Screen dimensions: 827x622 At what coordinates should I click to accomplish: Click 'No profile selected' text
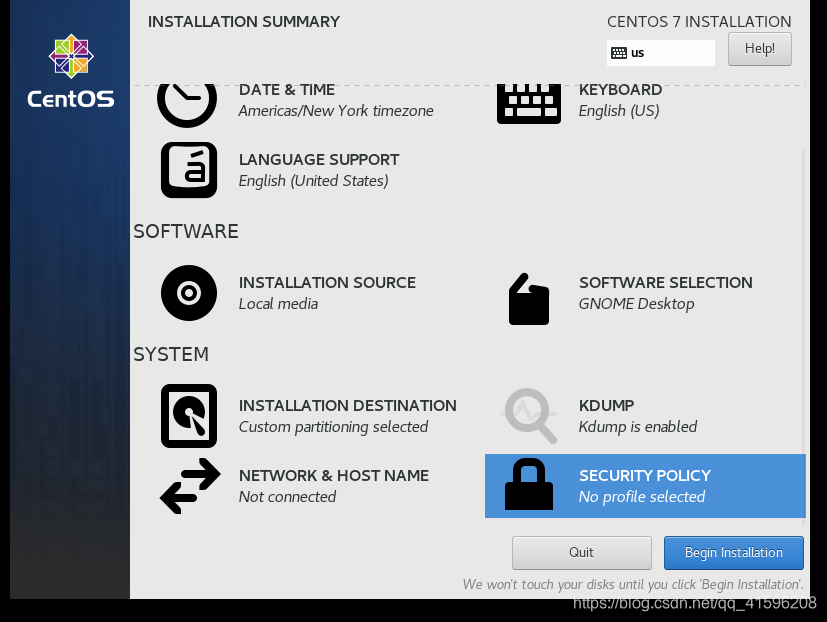click(642, 496)
